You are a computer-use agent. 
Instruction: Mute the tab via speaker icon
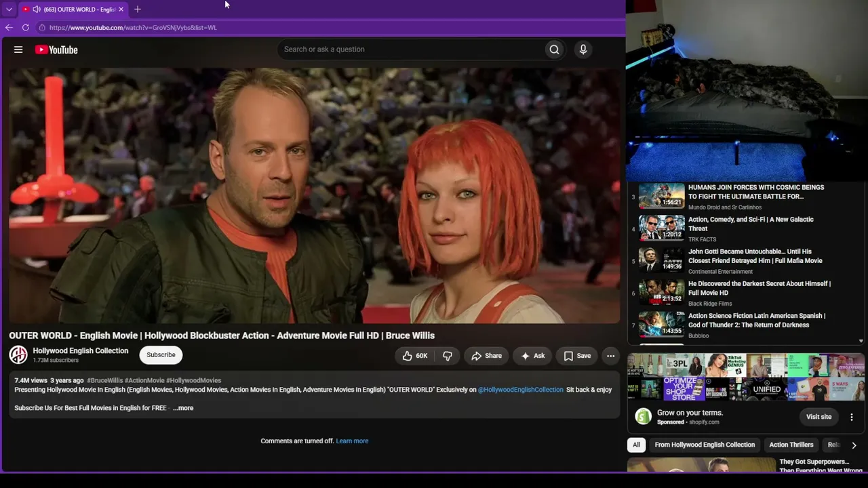tap(36, 9)
